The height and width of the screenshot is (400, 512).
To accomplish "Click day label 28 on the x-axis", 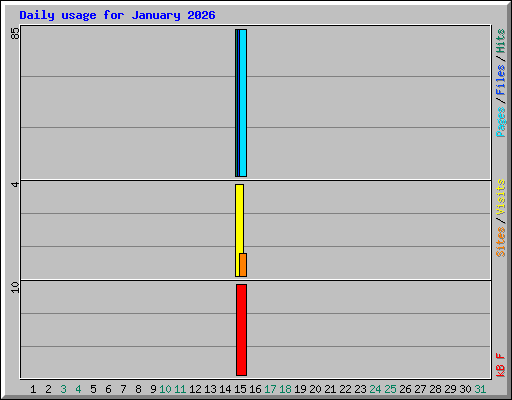I will click(x=435, y=389).
